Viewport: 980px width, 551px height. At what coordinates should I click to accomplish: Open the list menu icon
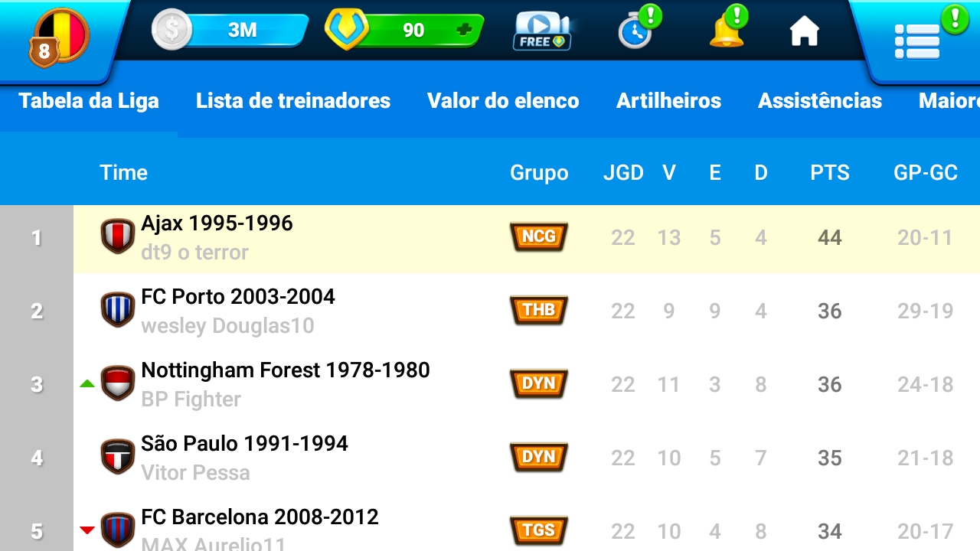(917, 41)
